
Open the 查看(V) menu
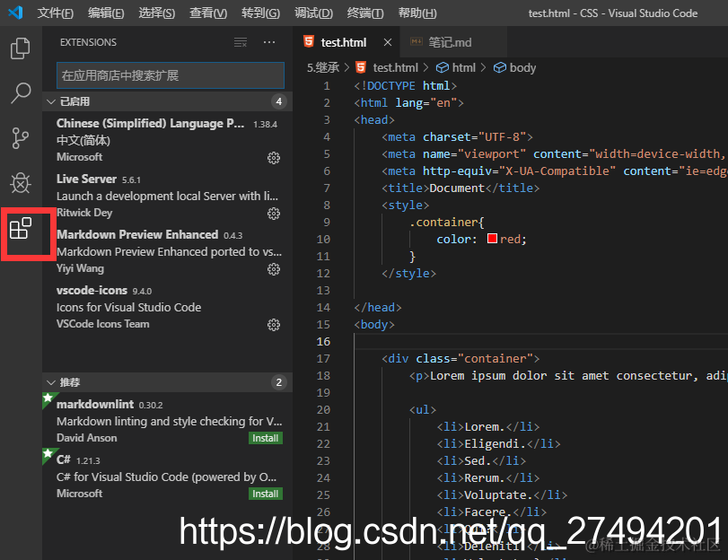coord(208,13)
